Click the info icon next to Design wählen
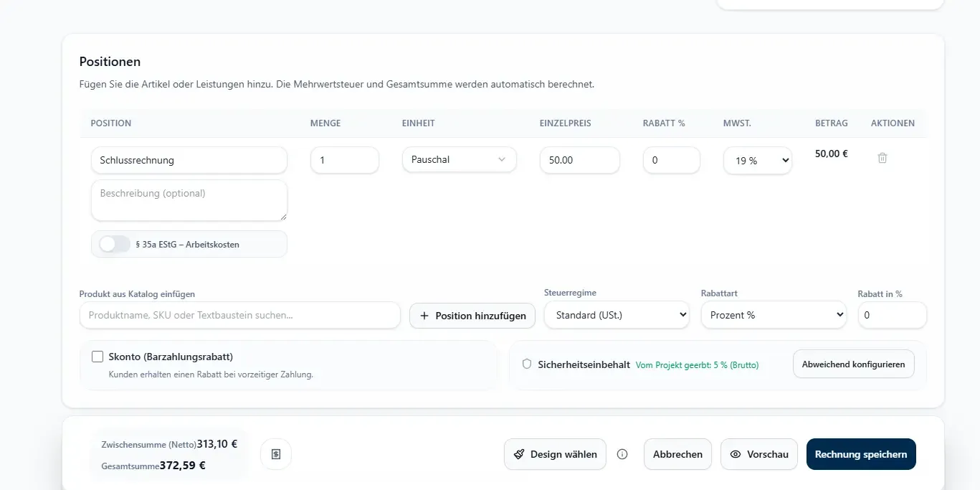This screenshot has width=980, height=490. (622, 454)
